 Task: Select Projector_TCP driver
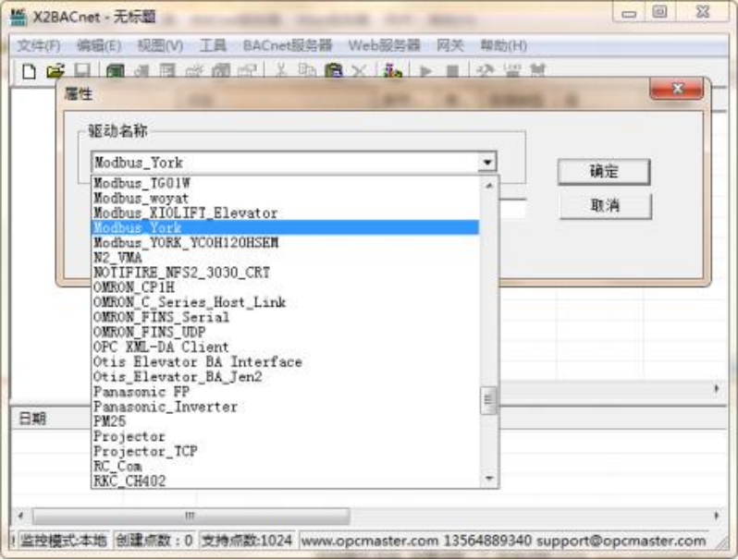pyautogui.click(x=285, y=451)
